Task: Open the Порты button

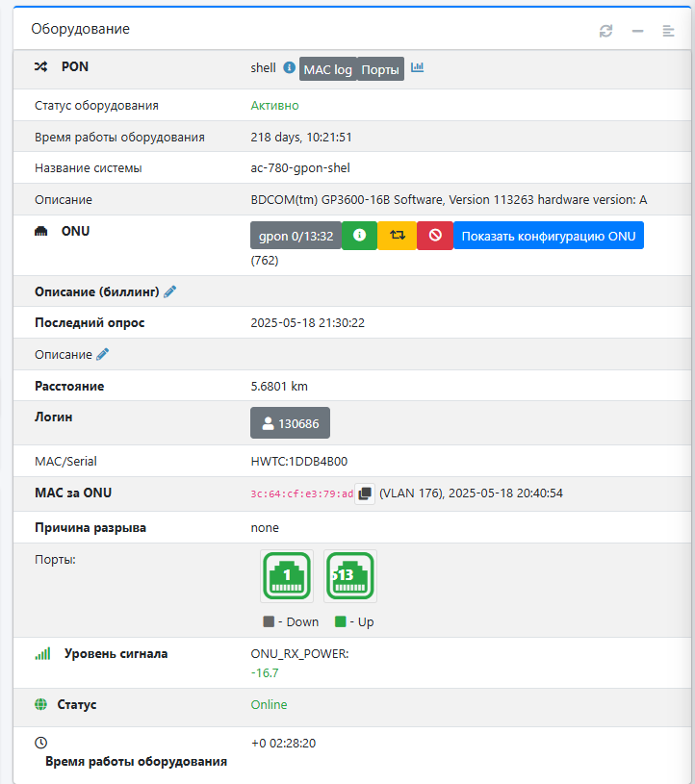Action: click(380, 69)
